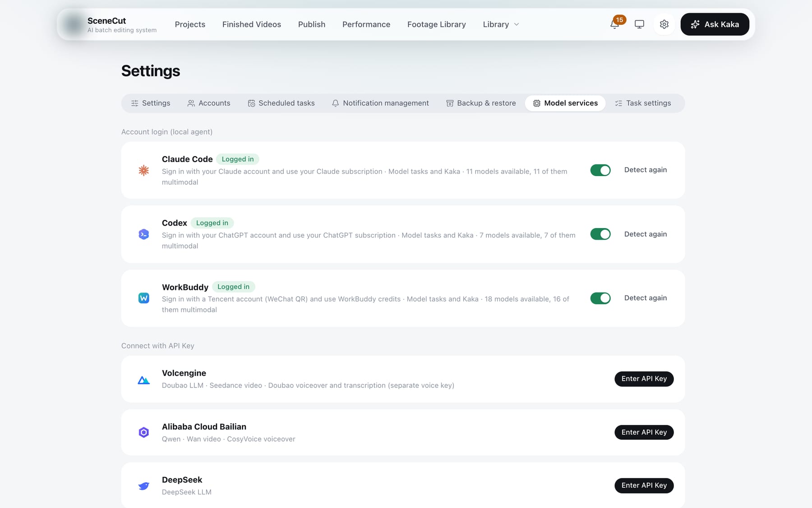
Task: Switch off the WorkBuddy toggle
Action: [600, 298]
